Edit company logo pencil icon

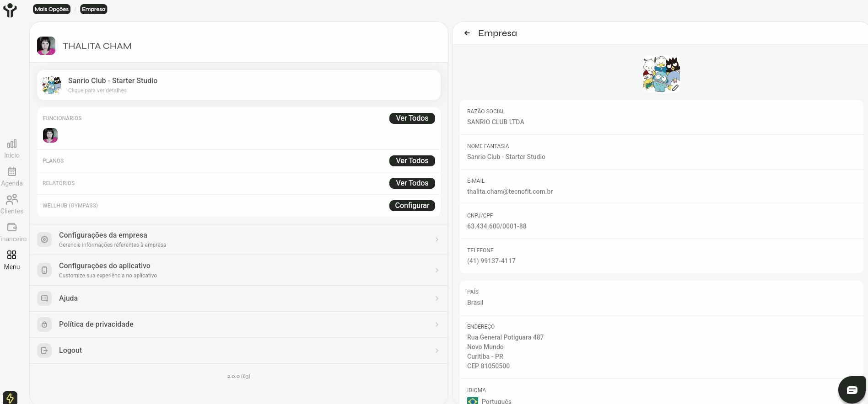click(675, 88)
